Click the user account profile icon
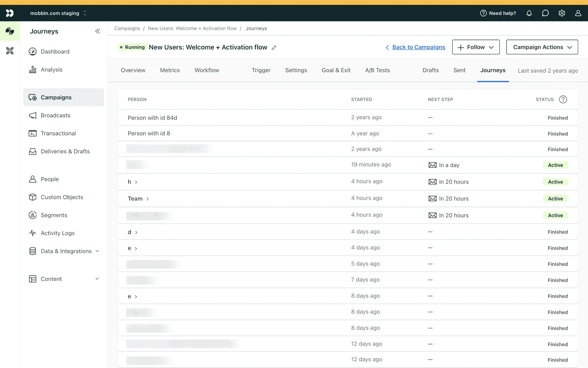The height and width of the screenshot is (368, 588). (578, 13)
